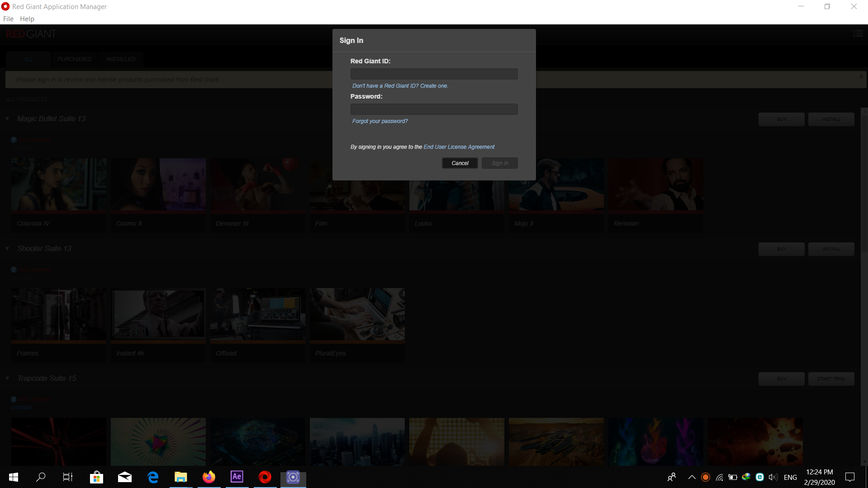
Task: Open the Help menu
Action: point(27,19)
